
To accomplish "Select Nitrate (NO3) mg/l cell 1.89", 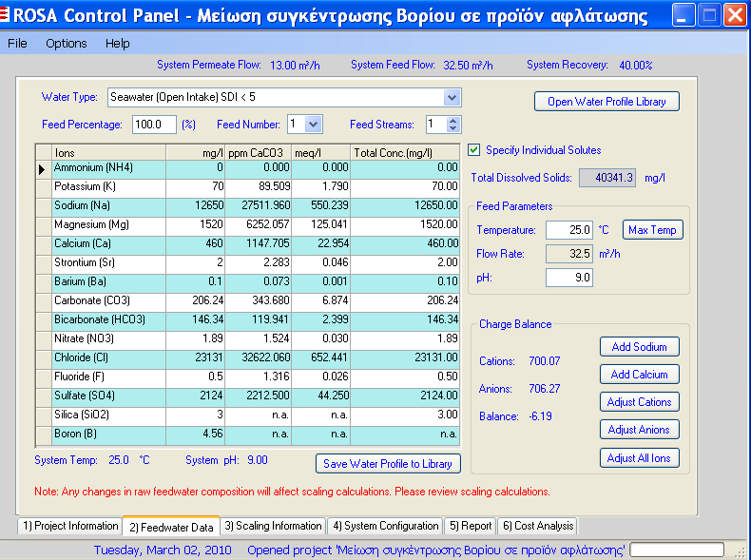I will 196,340.
